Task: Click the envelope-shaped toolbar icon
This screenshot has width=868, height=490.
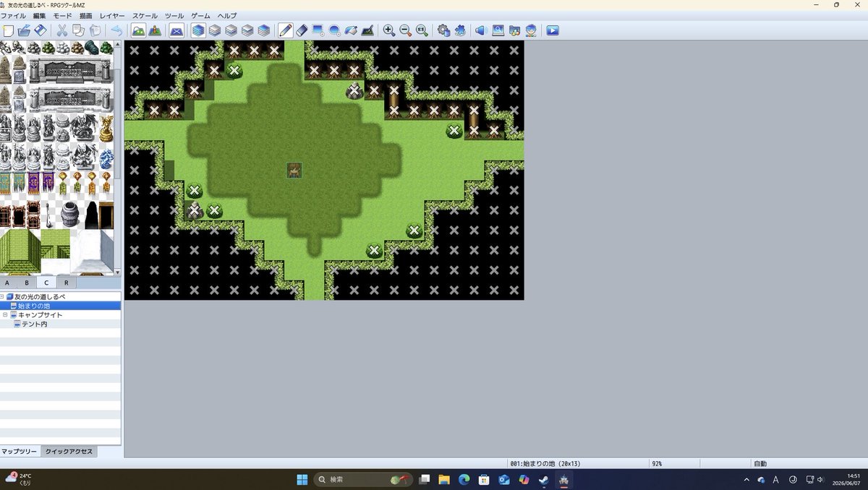Action: tap(176, 30)
